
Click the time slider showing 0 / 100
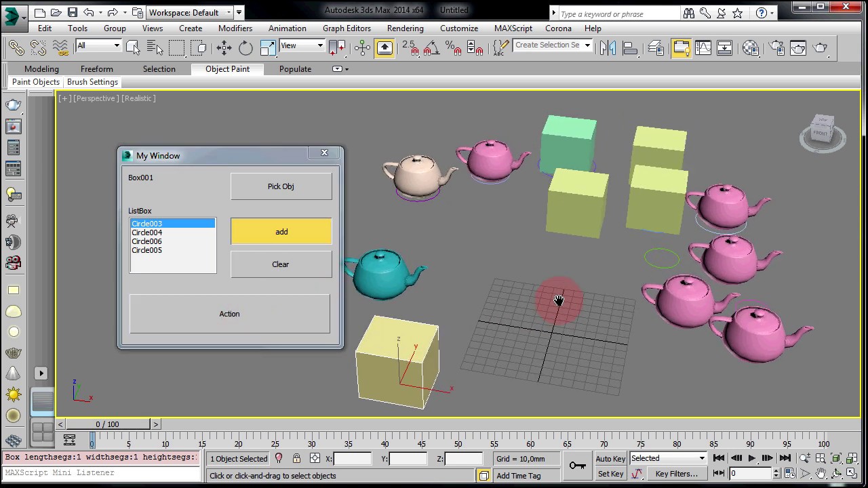tap(107, 424)
